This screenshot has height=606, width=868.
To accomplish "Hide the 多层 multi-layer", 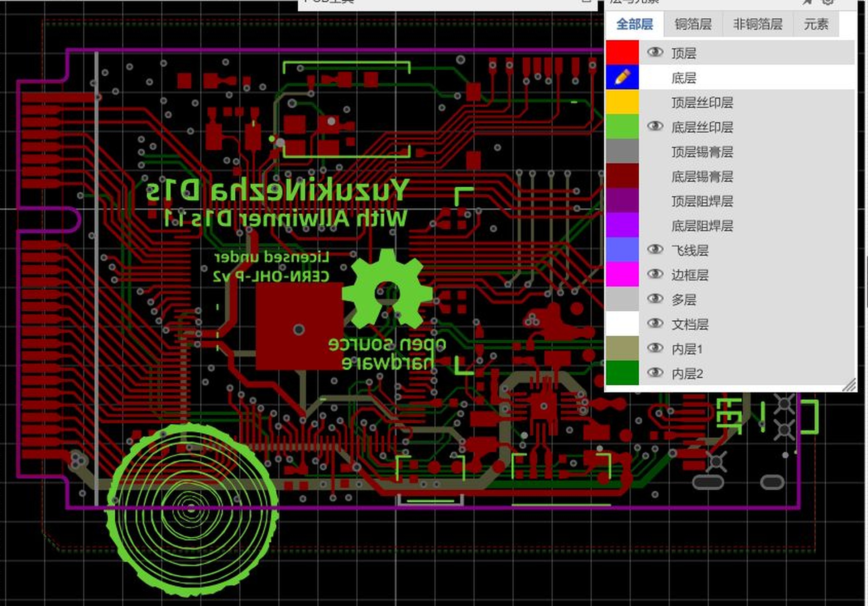I will coord(655,298).
